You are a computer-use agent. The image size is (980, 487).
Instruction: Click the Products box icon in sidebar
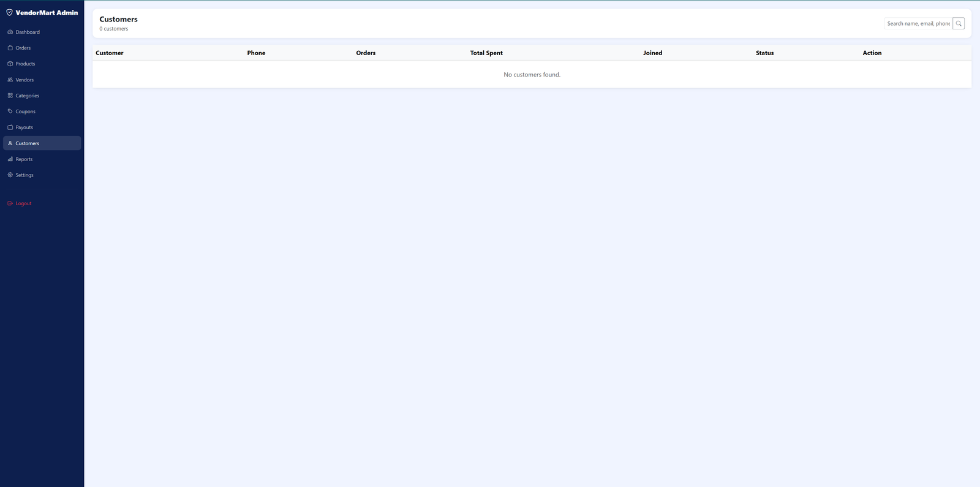pos(10,64)
